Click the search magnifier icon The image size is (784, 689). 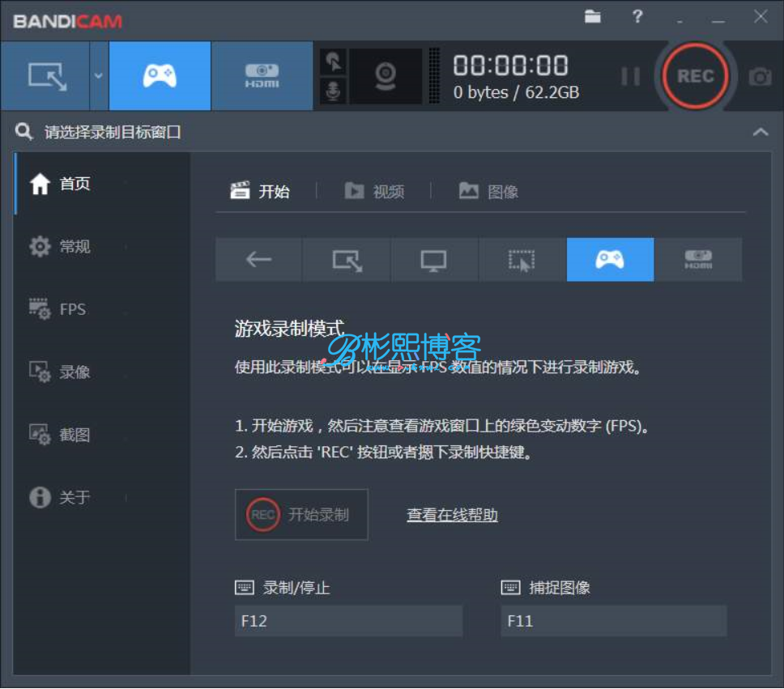click(23, 132)
